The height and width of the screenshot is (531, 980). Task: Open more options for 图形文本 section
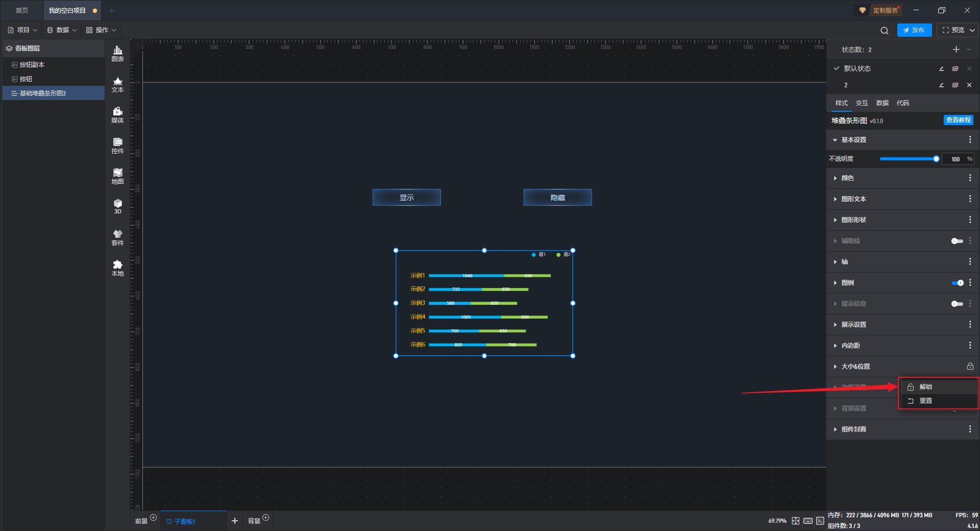(970, 199)
